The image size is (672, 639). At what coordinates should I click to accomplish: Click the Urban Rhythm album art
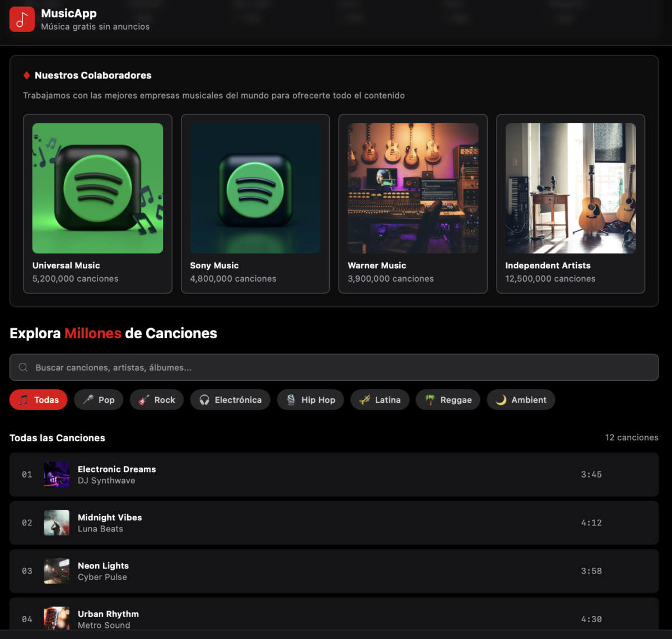(x=57, y=619)
